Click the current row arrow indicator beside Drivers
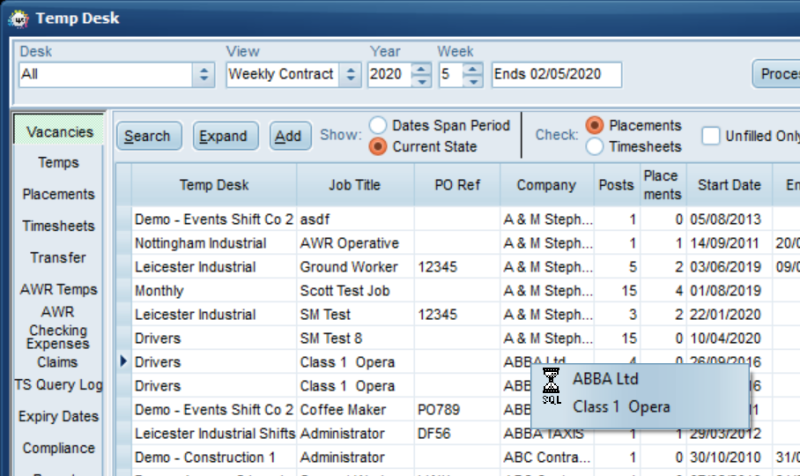 (123, 361)
